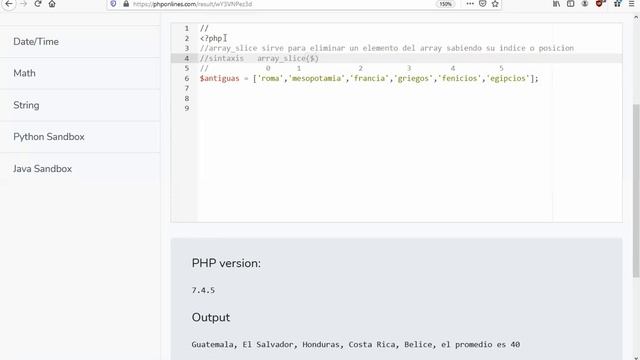The width and height of the screenshot is (640, 360).
Task: Click the scrollbar up arrow
Action: (x=636, y=18)
